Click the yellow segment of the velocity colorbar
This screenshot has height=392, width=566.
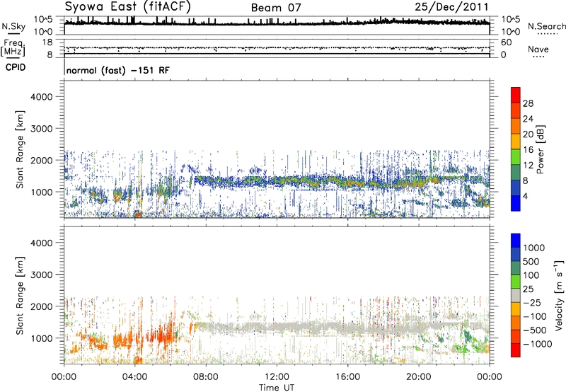[x=516, y=309]
